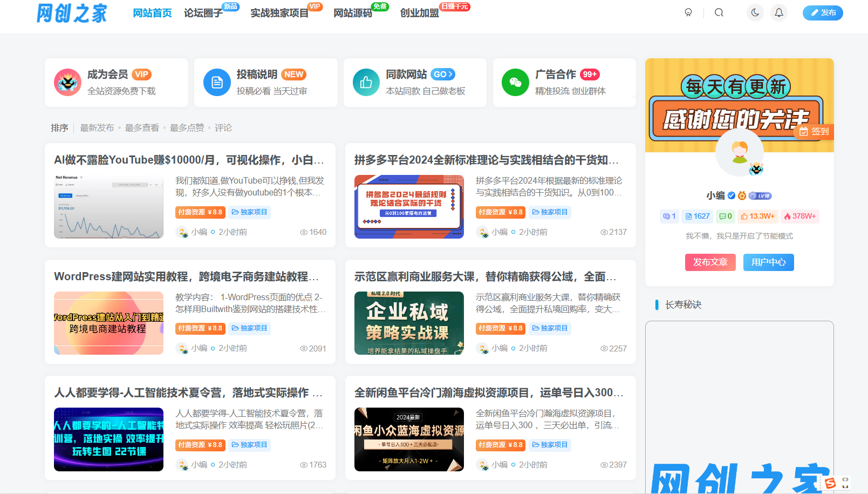Open the 企业私域策略实战课 thumbnail

click(409, 323)
